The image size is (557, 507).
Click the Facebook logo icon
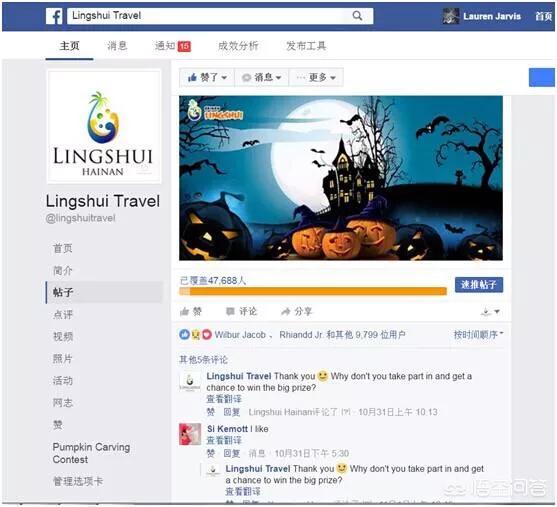pyautogui.click(x=54, y=16)
